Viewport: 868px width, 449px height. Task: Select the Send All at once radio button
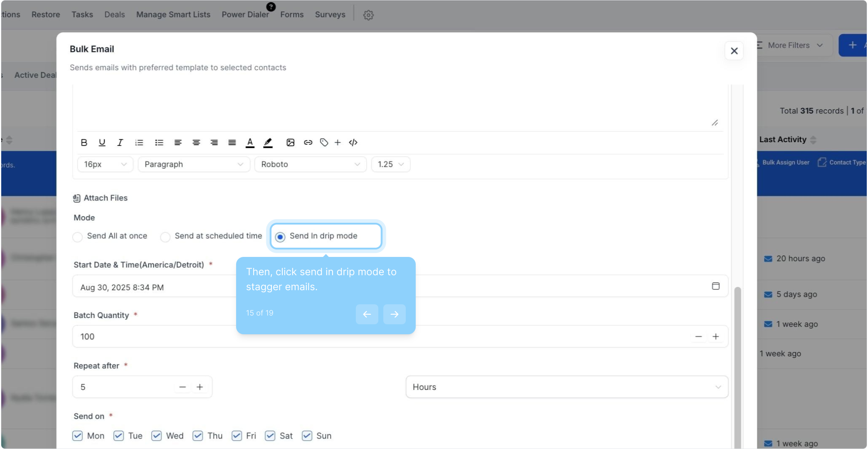pos(78,237)
